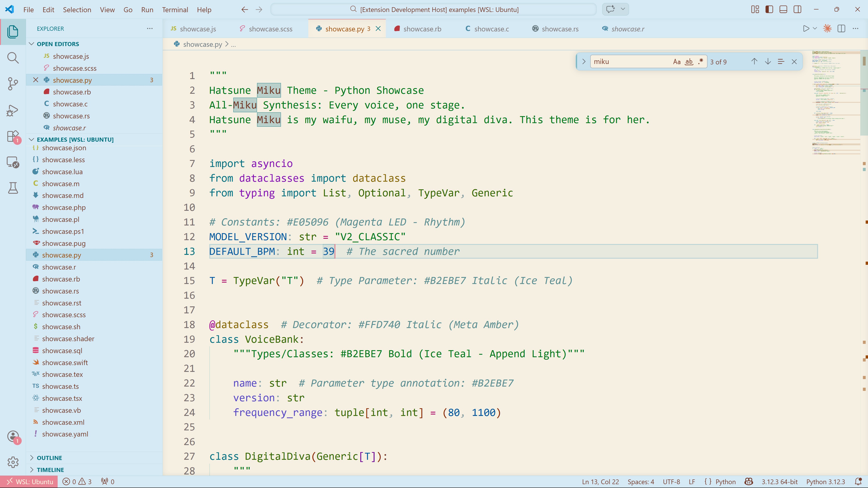868x488 pixels.
Task: Click the Run Python File play button
Action: (x=806, y=29)
